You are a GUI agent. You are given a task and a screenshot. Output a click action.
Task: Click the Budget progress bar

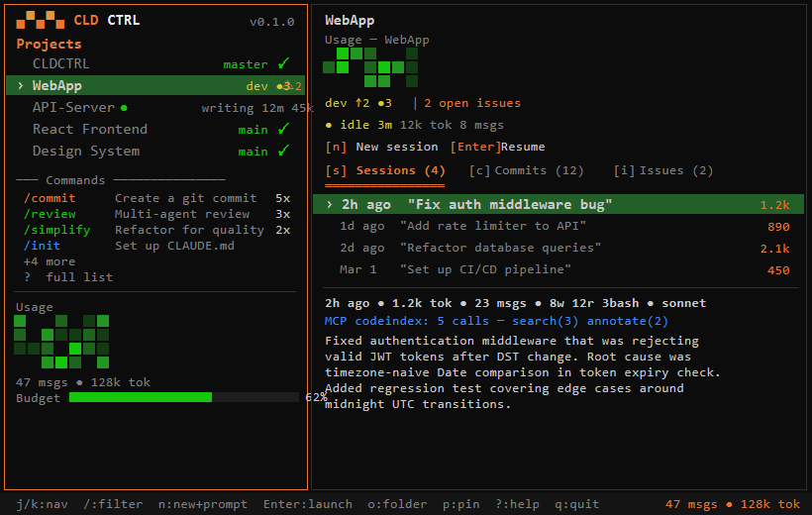pyautogui.click(x=184, y=397)
